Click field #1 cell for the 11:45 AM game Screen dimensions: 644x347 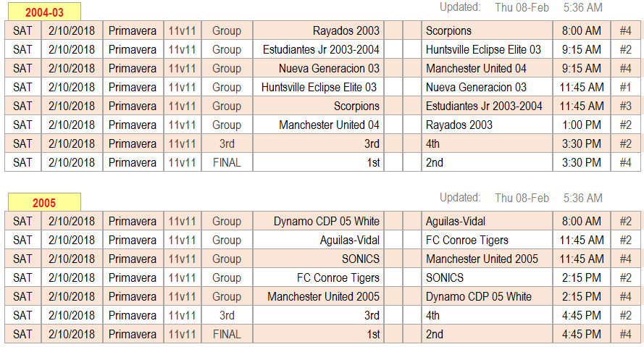(625, 88)
